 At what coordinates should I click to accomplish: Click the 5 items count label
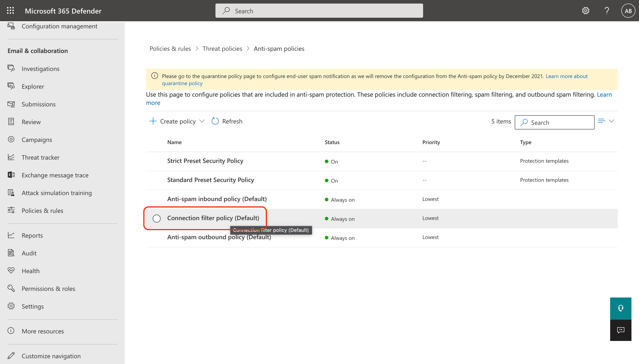501,121
